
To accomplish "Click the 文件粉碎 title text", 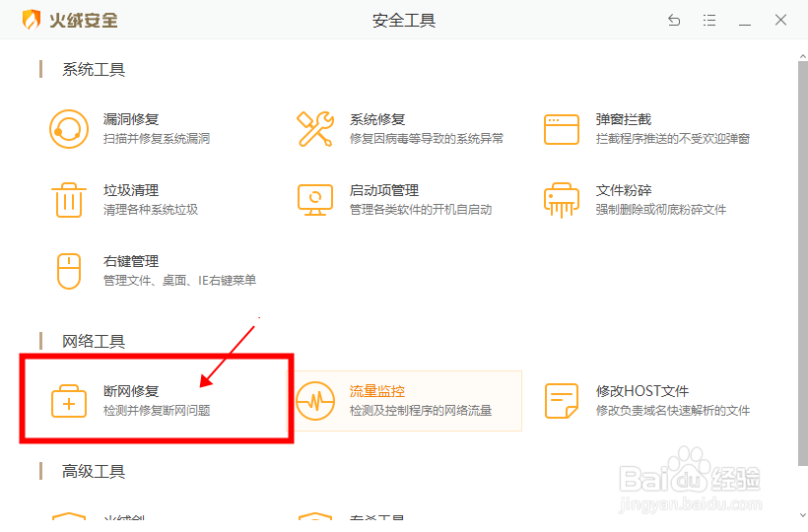I will pos(624,190).
